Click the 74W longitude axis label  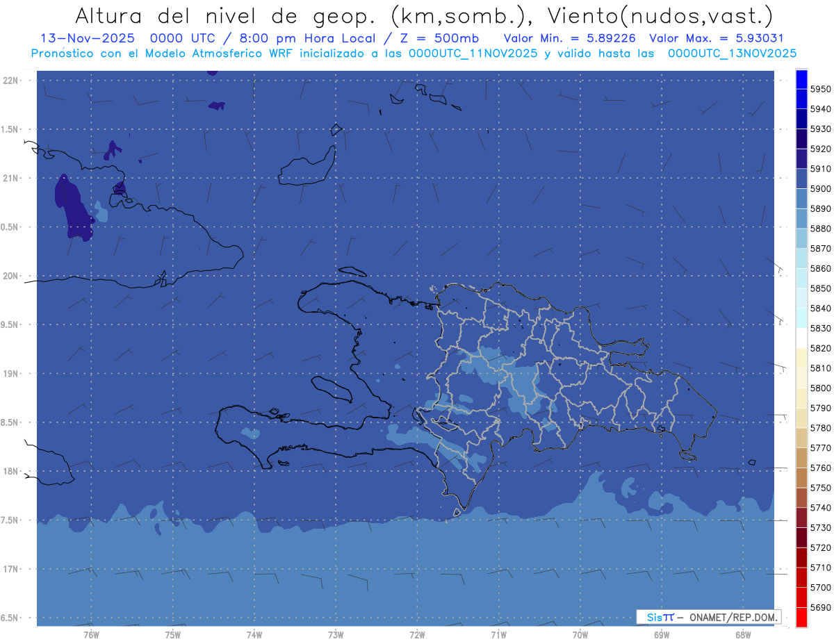[x=254, y=634]
